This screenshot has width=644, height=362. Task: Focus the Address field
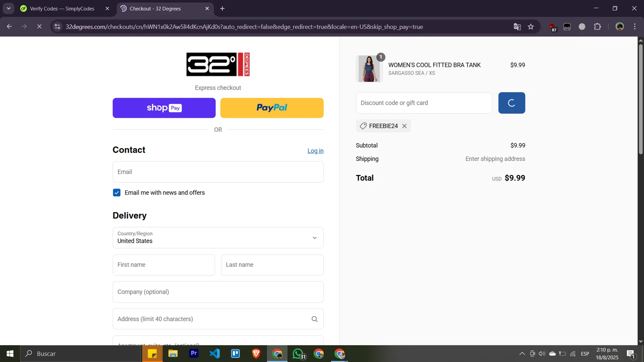[218, 319]
